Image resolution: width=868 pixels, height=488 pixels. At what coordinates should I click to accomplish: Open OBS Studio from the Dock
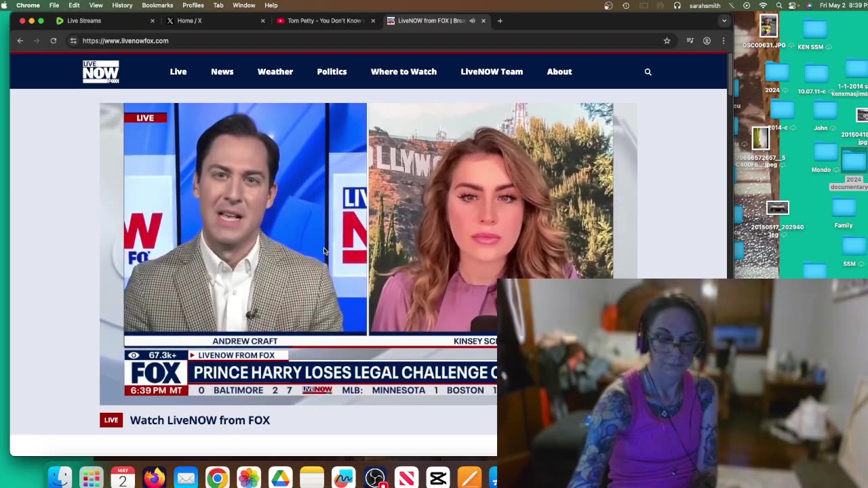point(375,478)
